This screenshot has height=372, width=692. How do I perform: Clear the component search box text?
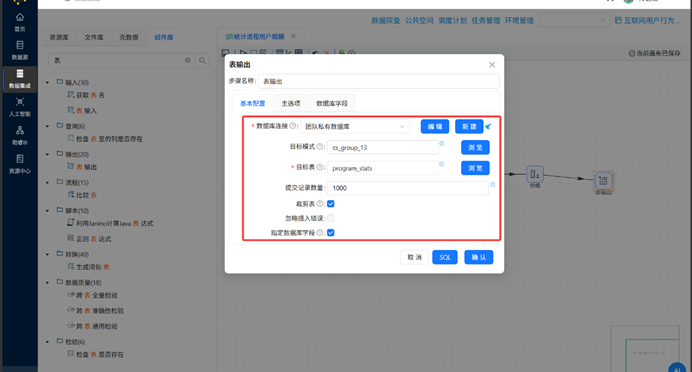point(188,60)
